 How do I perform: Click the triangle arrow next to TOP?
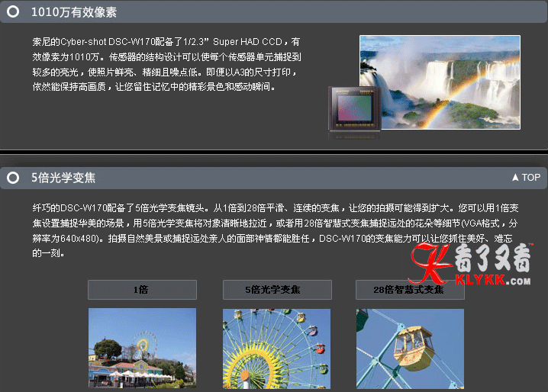click(515, 178)
